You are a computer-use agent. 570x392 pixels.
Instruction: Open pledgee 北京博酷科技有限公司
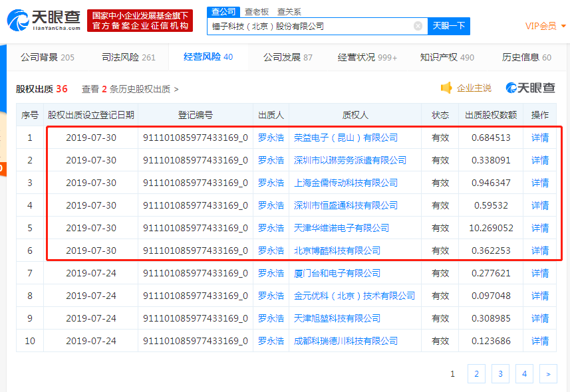pyautogui.click(x=337, y=250)
